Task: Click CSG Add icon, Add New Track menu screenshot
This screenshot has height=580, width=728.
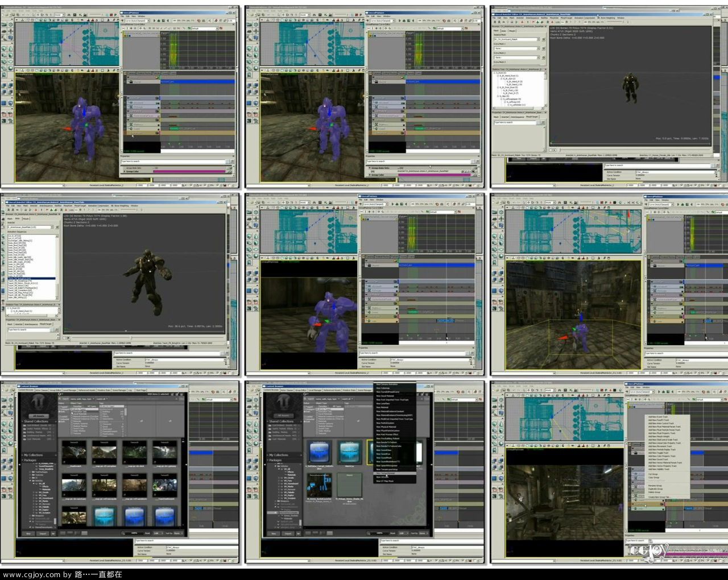Action: pos(494,461)
